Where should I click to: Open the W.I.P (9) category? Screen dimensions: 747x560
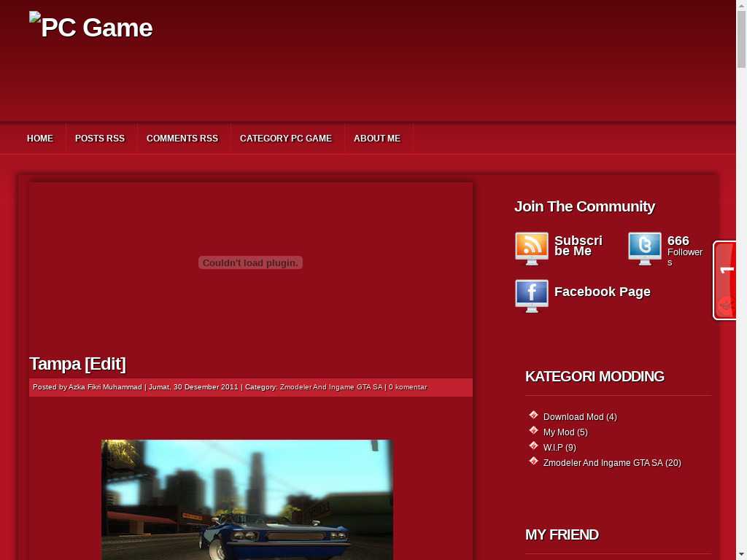pos(560,447)
